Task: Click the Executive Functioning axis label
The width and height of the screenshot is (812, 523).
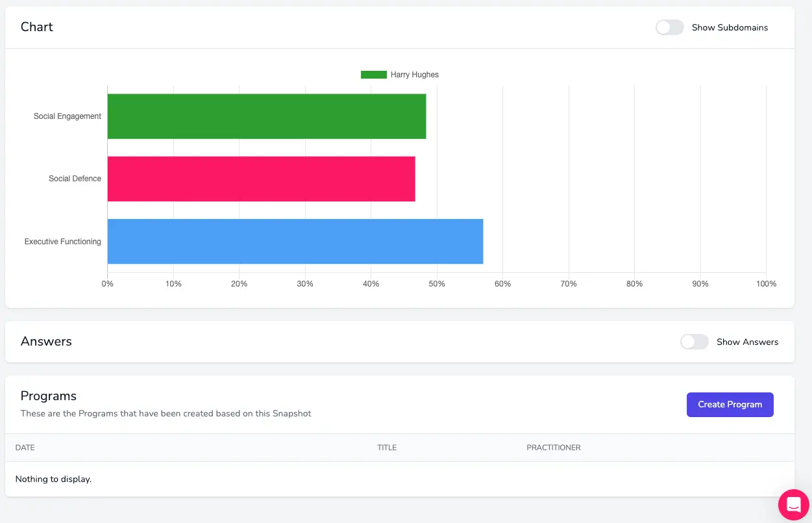Action: (x=63, y=242)
